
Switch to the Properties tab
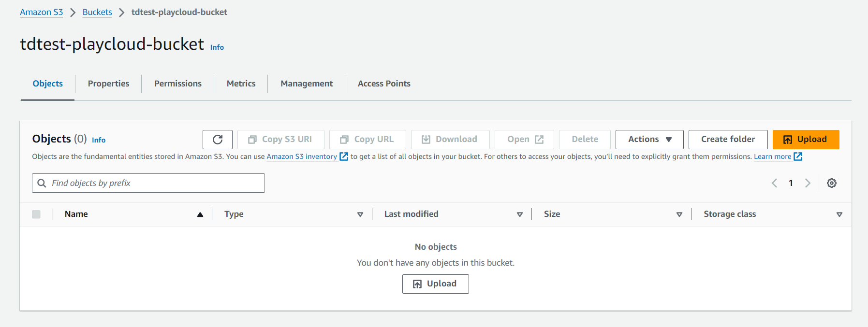[108, 84]
